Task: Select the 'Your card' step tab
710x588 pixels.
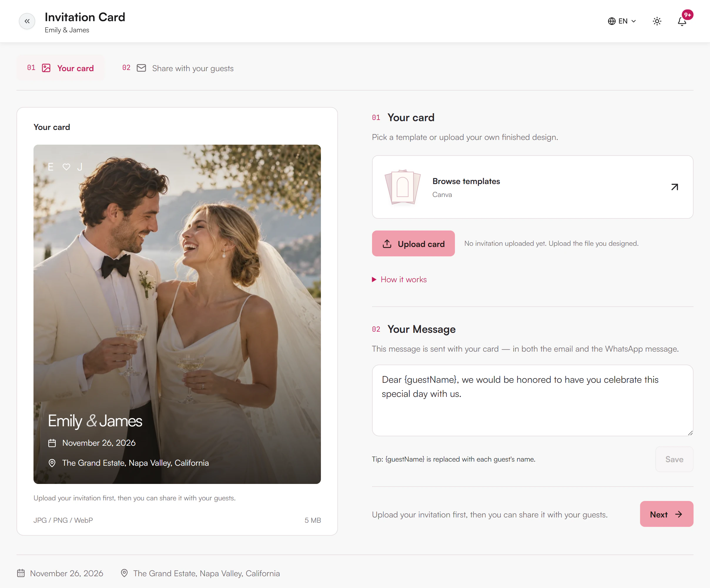Action: tap(61, 68)
